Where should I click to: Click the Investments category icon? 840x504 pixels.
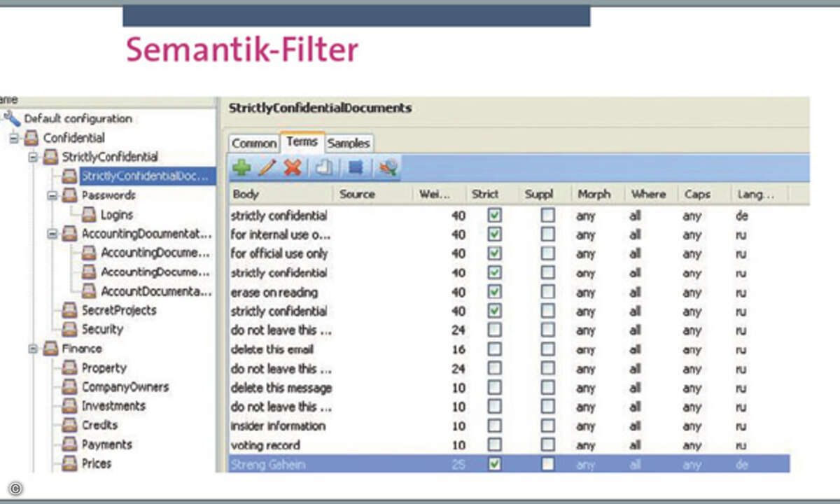pos(70,405)
